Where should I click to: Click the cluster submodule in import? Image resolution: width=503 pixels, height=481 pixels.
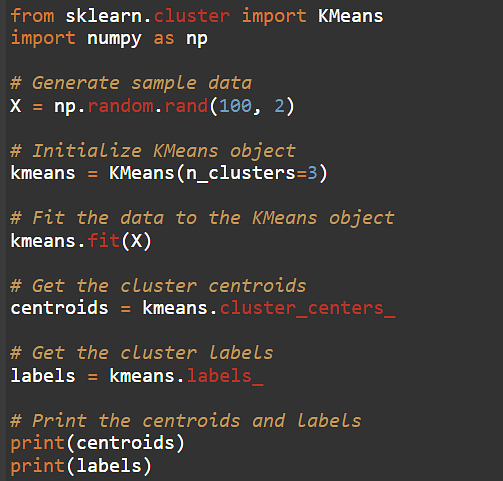point(192,16)
